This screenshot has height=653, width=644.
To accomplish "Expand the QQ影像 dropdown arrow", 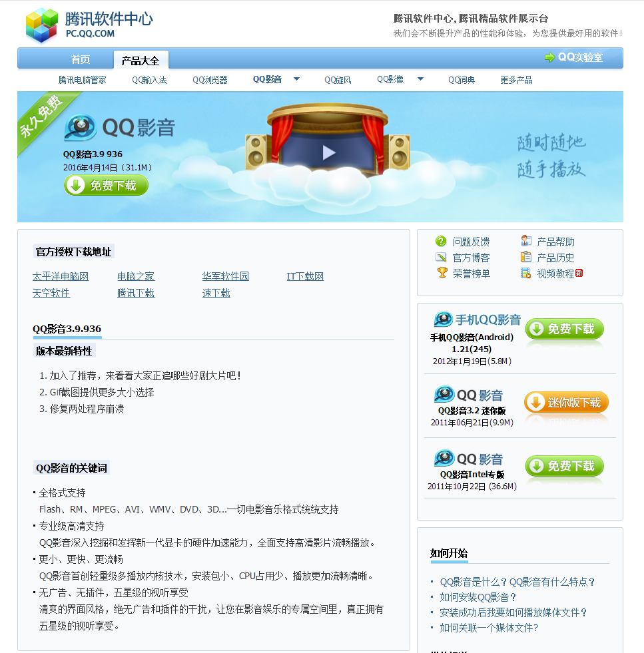I will [x=420, y=79].
